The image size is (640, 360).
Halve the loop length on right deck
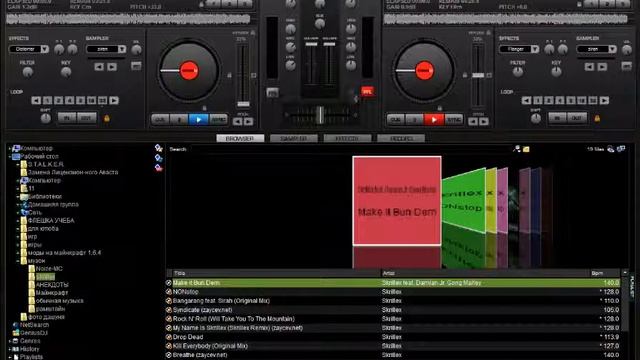pos(527,100)
